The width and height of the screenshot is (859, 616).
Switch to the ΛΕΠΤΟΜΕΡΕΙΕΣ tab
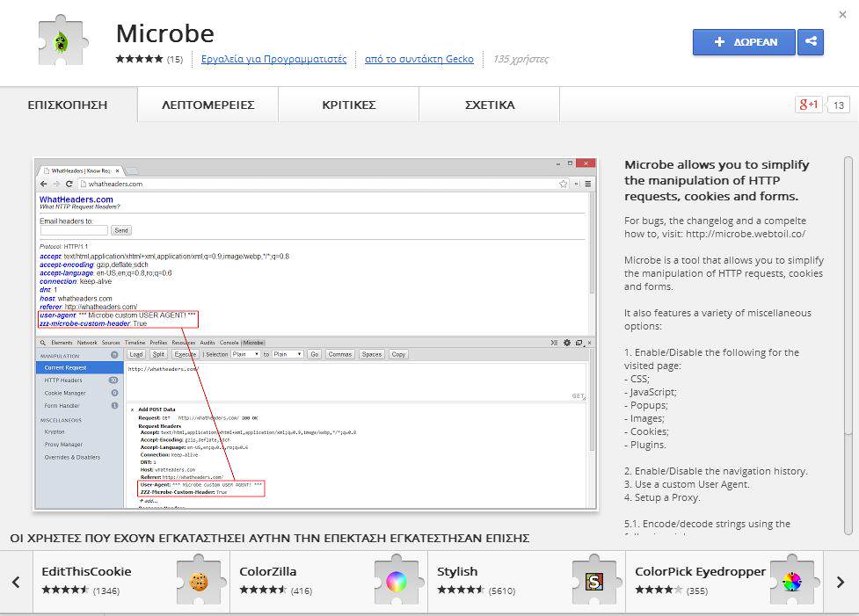point(207,105)
